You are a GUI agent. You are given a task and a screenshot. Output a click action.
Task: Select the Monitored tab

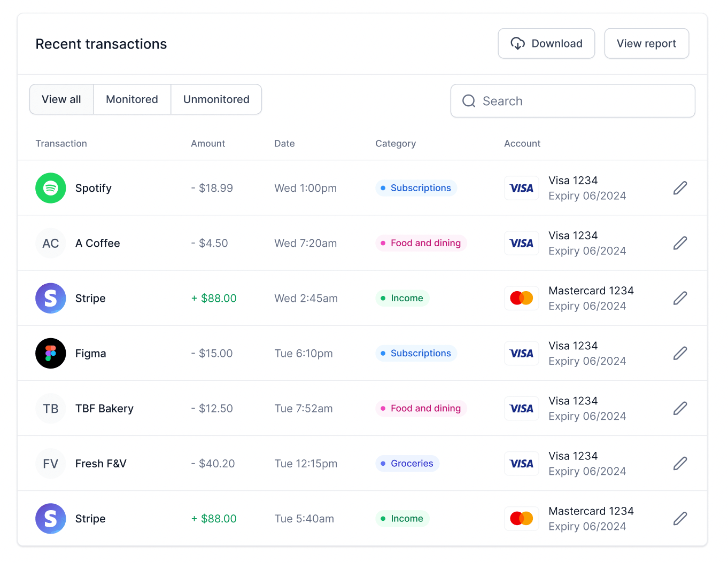click(132, 99)
